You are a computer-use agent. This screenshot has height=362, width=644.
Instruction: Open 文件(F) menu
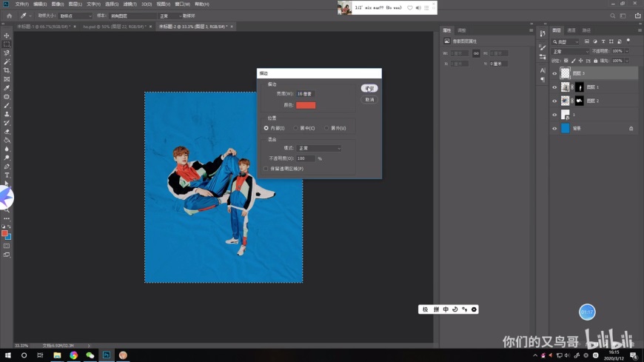[21, 4]
